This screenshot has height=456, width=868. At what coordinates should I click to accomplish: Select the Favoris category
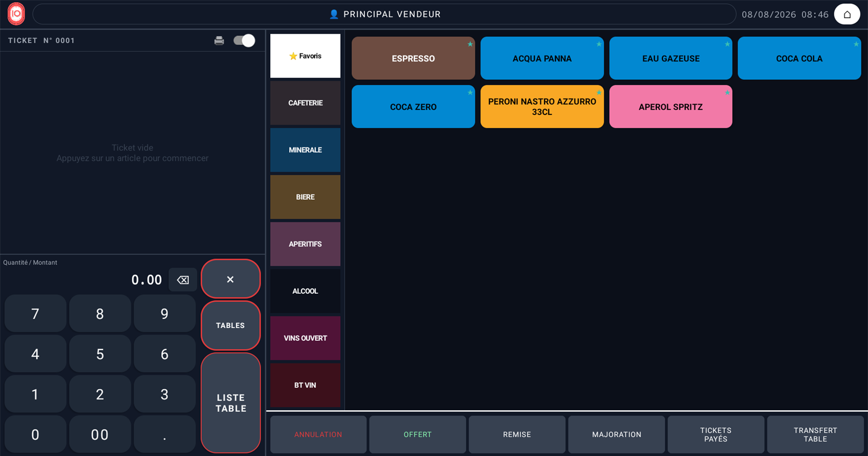tap(305, 56)
